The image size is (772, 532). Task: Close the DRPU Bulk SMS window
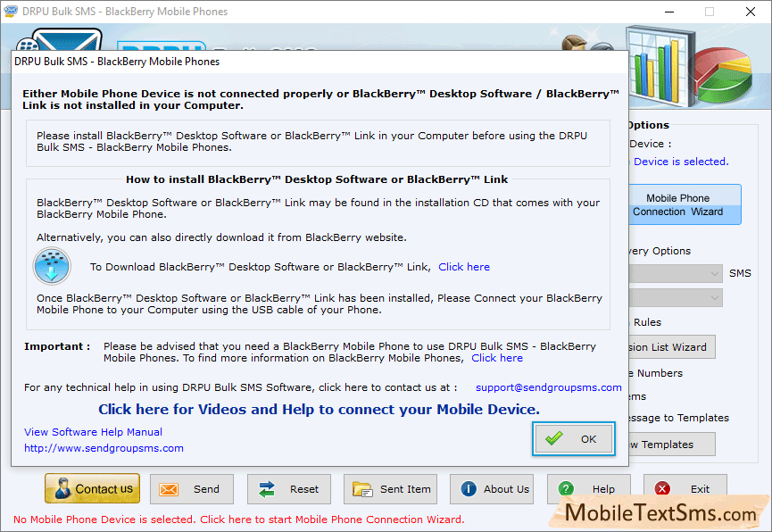click(x=751, y=12)
